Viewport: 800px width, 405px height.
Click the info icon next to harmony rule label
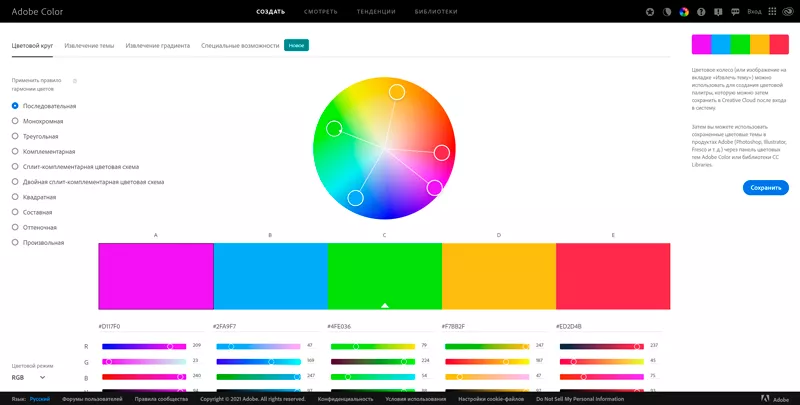click(x=75, y=81)
